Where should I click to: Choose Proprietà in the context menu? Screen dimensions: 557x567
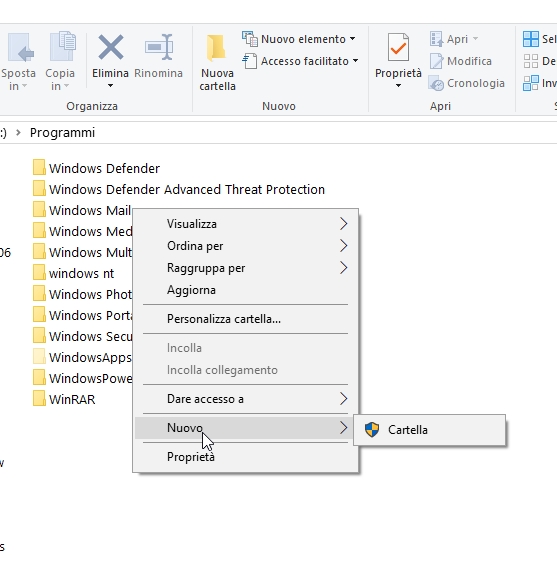click(x=245, y=457)
